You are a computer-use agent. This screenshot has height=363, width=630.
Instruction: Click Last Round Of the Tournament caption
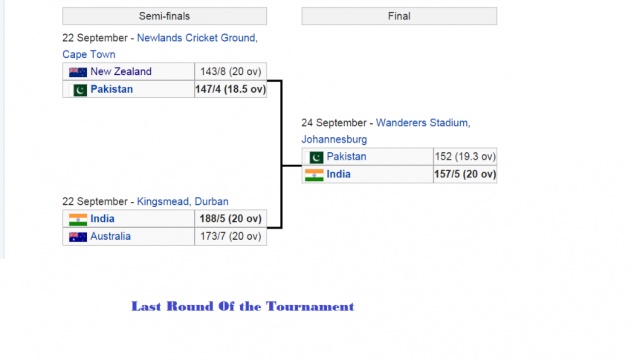(x=243, y=306)
